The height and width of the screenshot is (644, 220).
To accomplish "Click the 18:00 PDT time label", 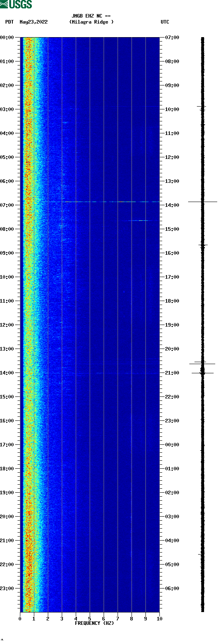I will pos(7,469).
